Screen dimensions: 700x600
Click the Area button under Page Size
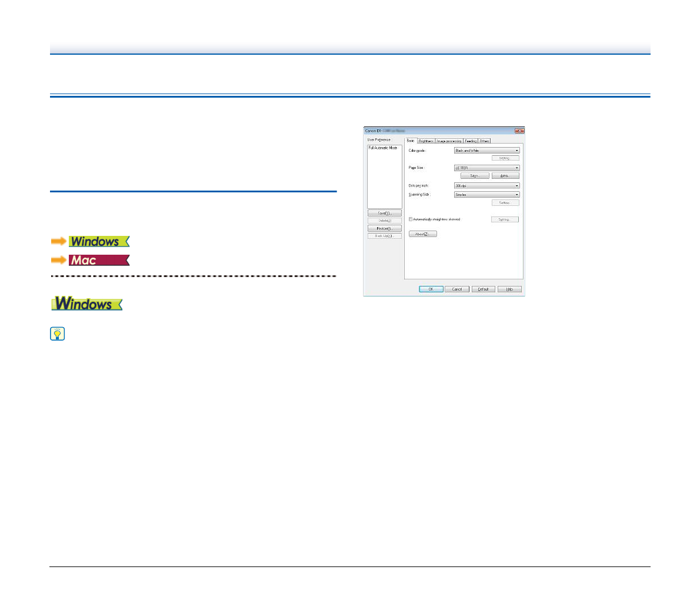(505, 176)
